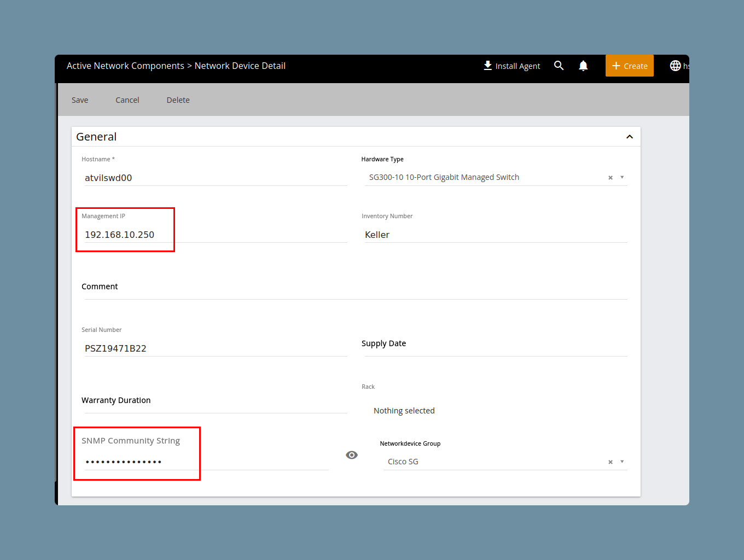Image resolution: width=744 pixels, height=560 pixels.
Task: Go to Active Network Components breadcrumb
Action: pyautogui.click(x=125, y=66)
